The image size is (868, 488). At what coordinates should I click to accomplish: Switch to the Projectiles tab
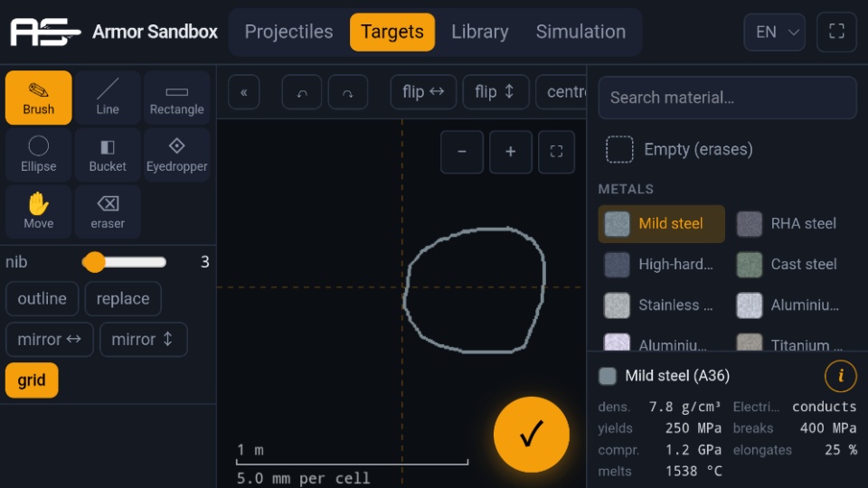click(x=288, y=33)
